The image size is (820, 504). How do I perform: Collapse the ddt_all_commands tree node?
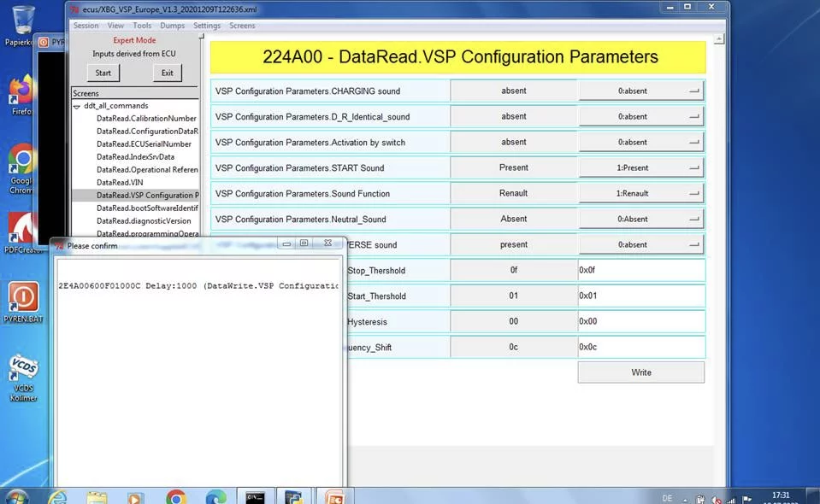[x=77, y=106]
